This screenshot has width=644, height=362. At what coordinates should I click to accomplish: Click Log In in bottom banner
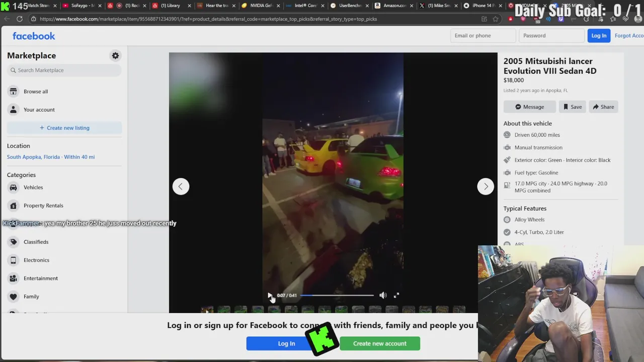(286, 343)
